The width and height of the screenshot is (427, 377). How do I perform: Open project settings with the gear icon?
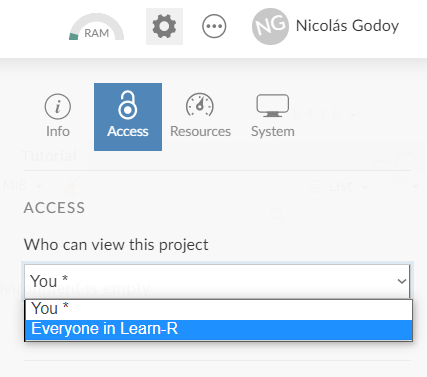click(164, 26)
